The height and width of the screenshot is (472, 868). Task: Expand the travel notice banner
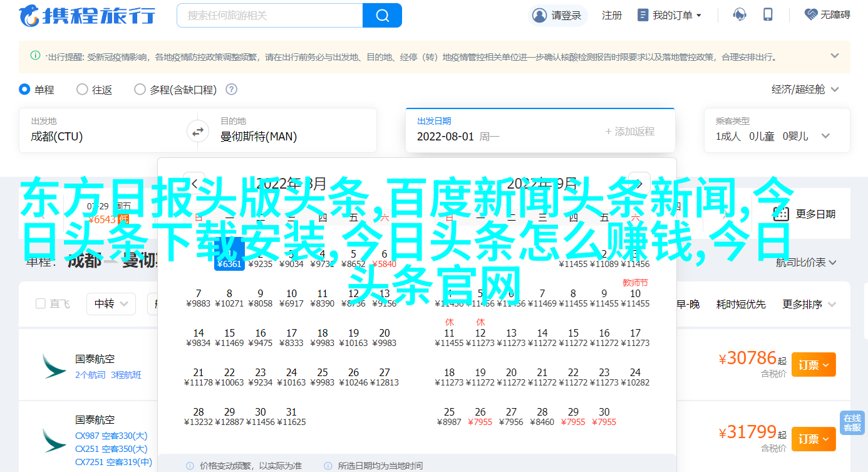pos(835,56)
